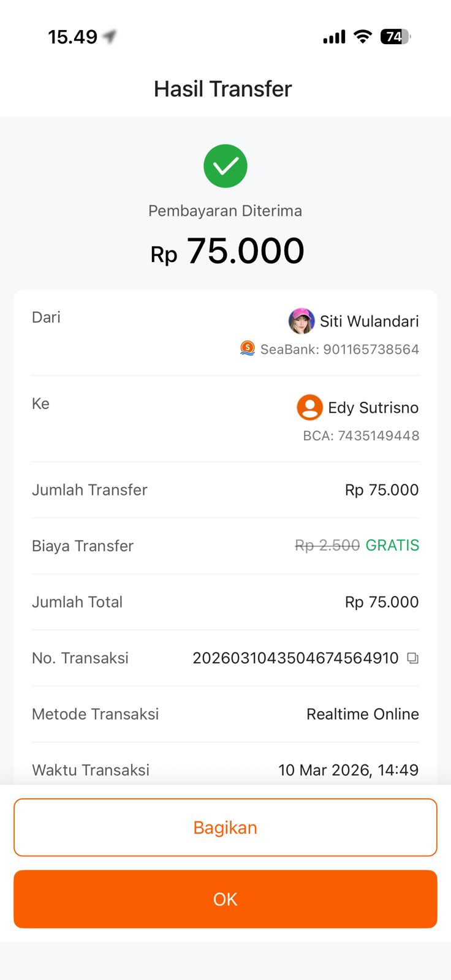The height and width of the screenshot is (980, 451).
Task: Tap the transaction time 10 Mar 2026, 14:49
Action: (x=348, y=770)
